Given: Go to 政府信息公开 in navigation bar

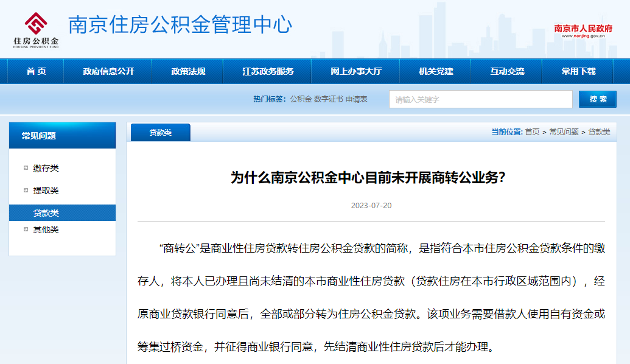Looking at the screenshot, I should click(108, 71).
